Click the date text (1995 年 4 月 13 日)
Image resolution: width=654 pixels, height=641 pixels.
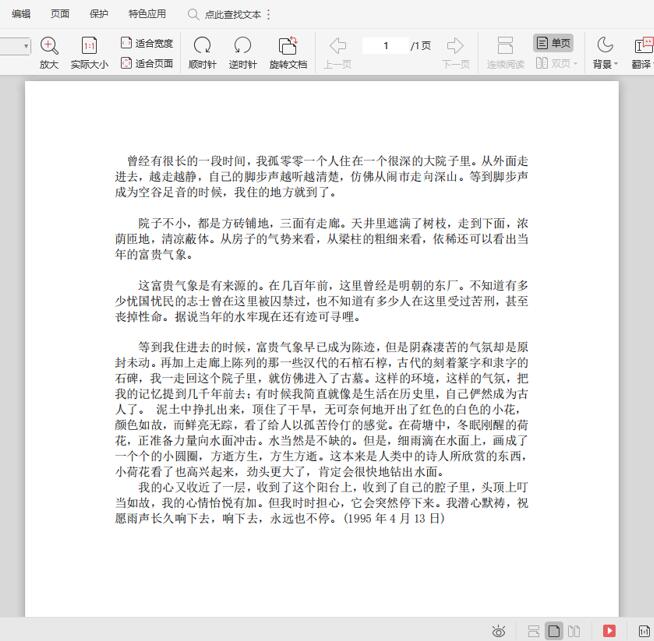394,518
